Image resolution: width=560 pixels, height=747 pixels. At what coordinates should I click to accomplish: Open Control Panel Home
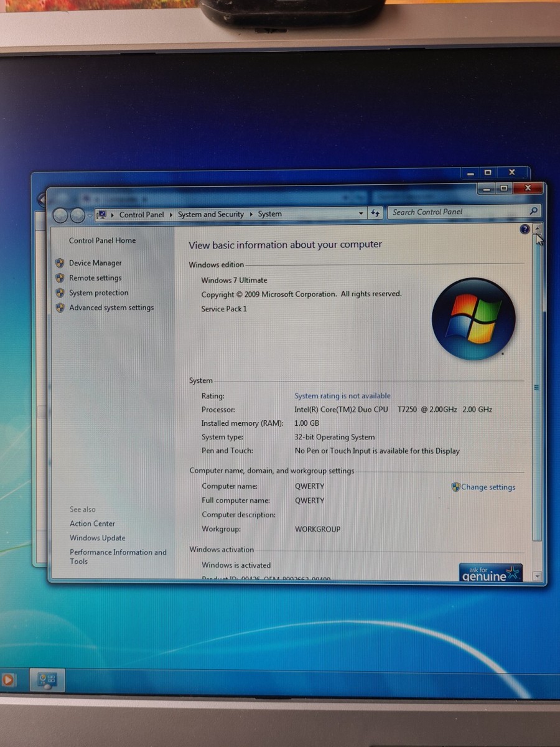(x=102, y=240)
